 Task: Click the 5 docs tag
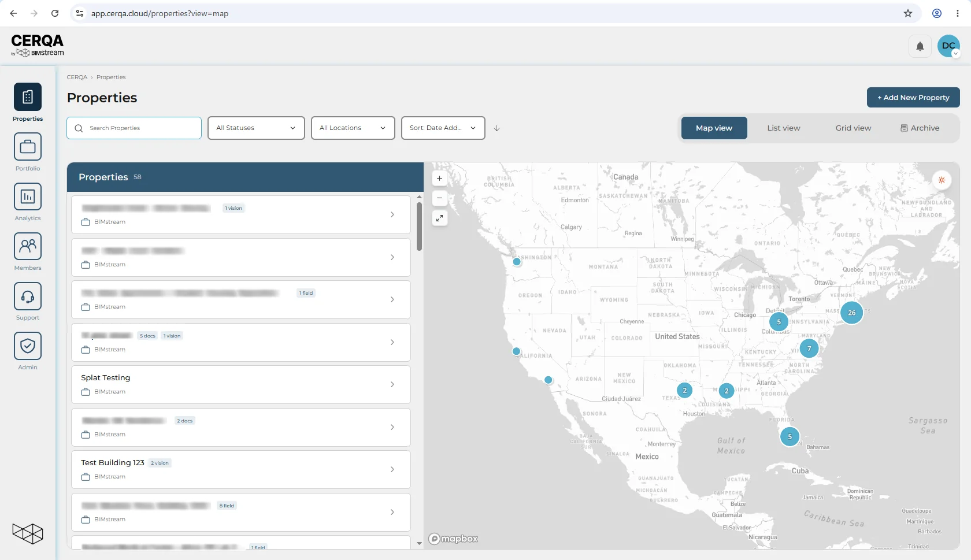point(147,336)
